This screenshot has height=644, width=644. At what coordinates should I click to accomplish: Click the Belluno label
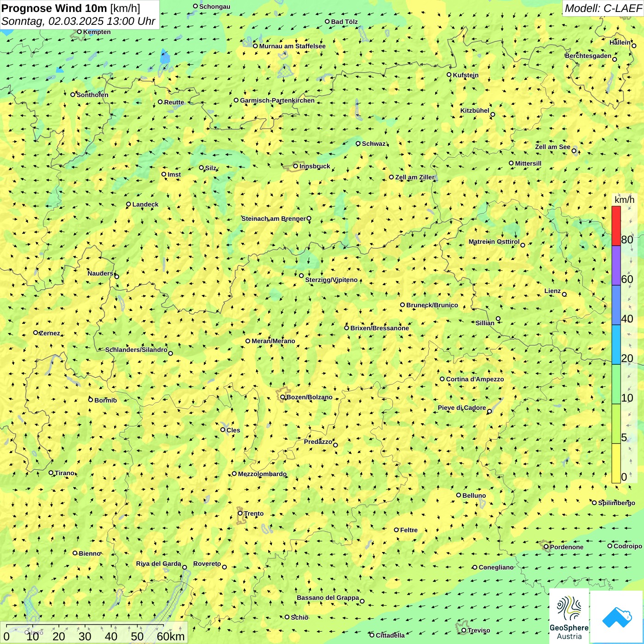click(474, 495)
